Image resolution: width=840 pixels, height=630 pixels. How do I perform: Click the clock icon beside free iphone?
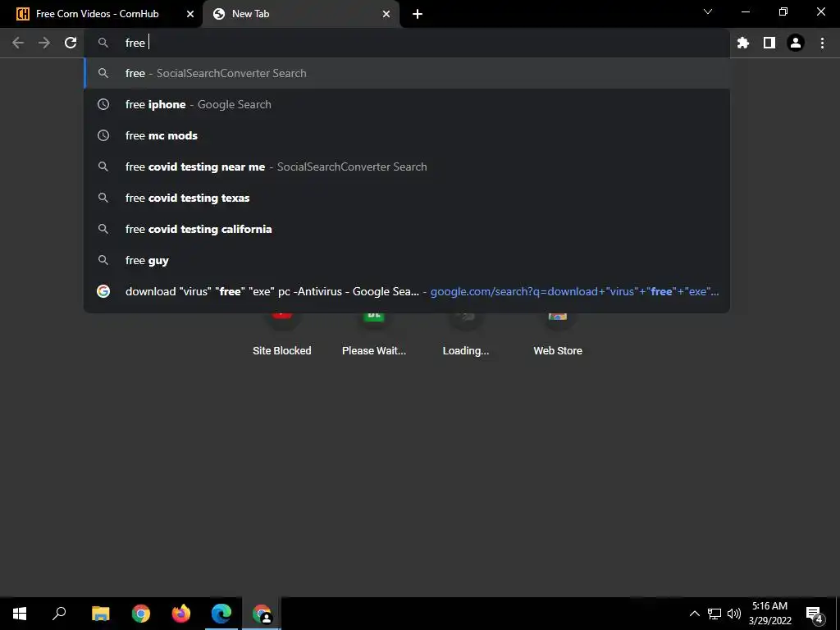tap(103, 104)
